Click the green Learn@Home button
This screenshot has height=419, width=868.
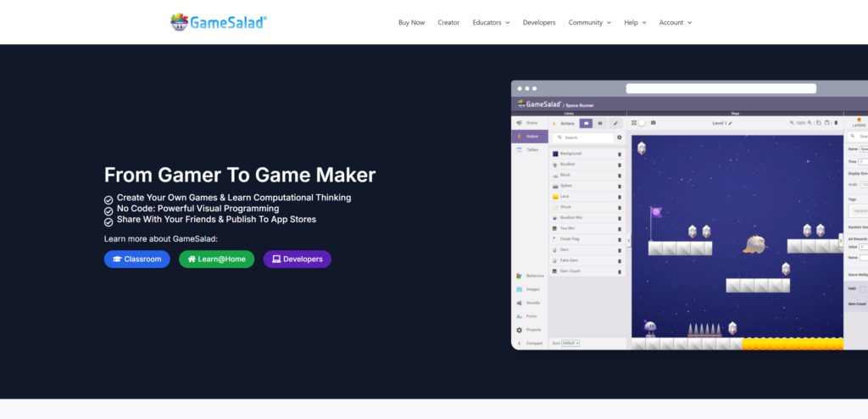coord(216,259)
